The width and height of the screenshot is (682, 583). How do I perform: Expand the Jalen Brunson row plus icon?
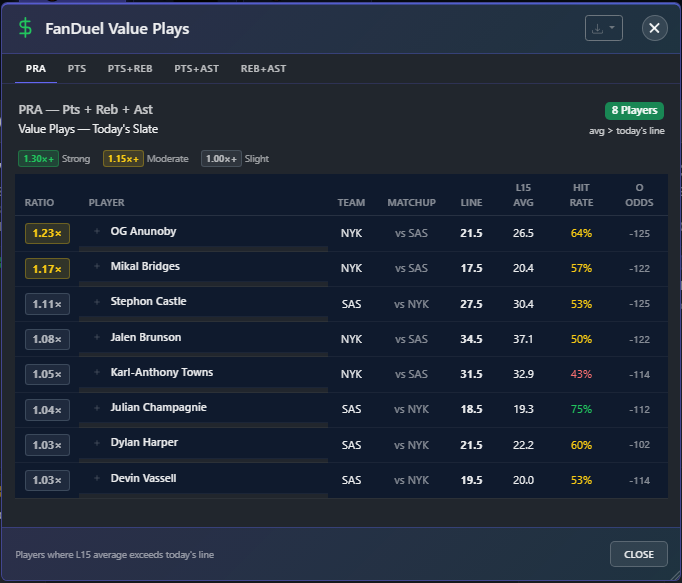(x=97, y=337)
